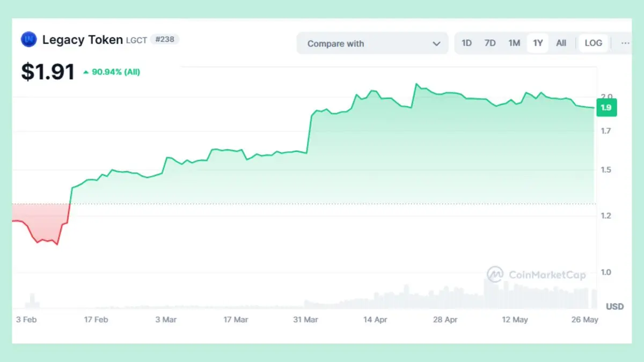
Task: Toggle the LOG scale button
Action: click(593, 43)
